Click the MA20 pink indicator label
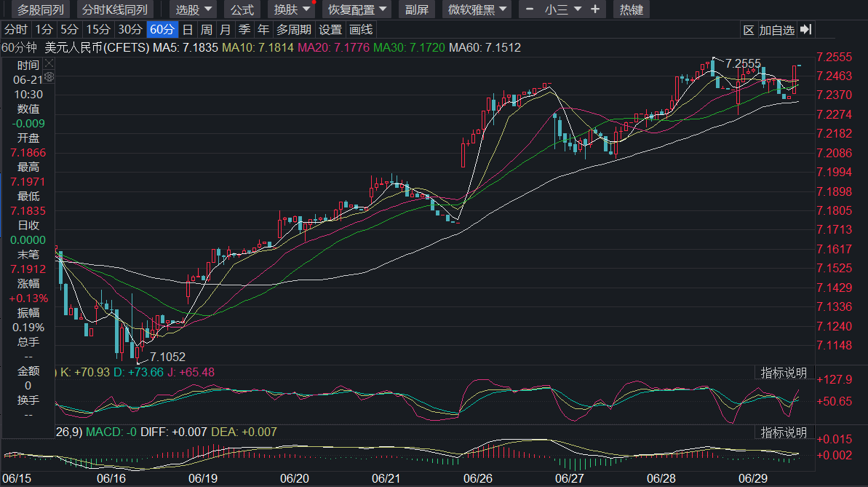The width and height of the screenshot is (868, 487). [333, 47]
